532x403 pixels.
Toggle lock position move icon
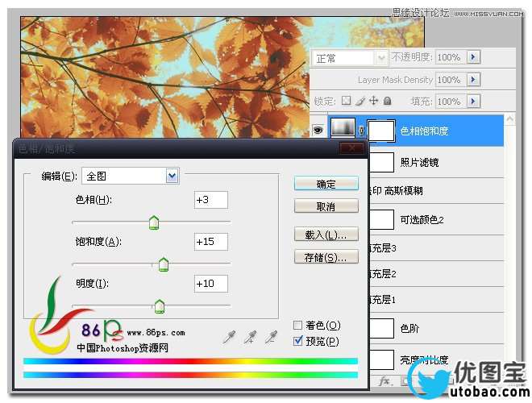373,101
